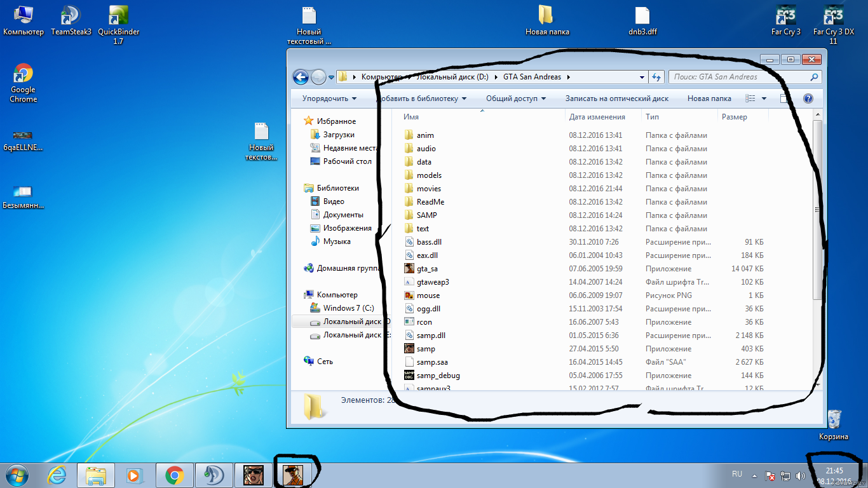Click the RU language indicator
868x488 pixels.
[x=737, y=474]
